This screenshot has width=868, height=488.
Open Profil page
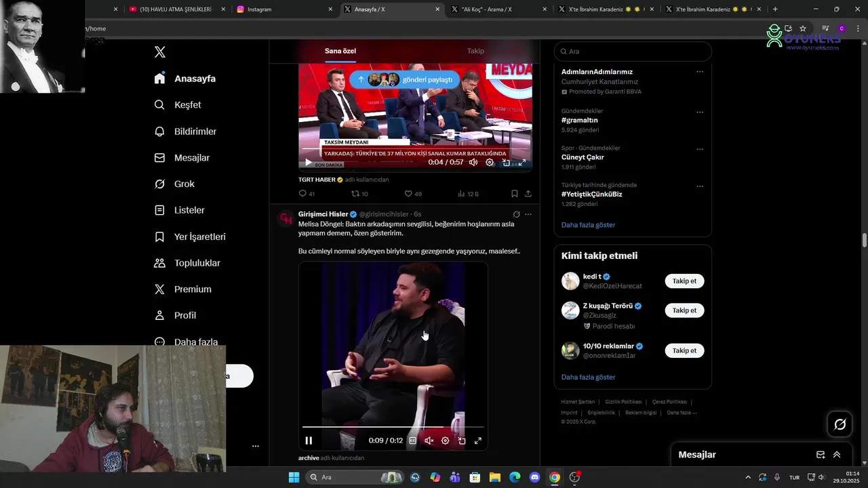(x=175, y=316)
